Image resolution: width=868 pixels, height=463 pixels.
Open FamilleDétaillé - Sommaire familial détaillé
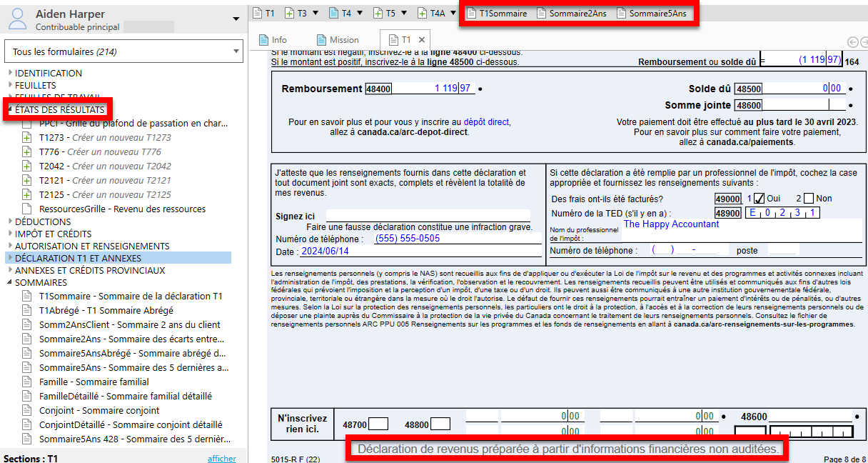[x=126, y=397]
